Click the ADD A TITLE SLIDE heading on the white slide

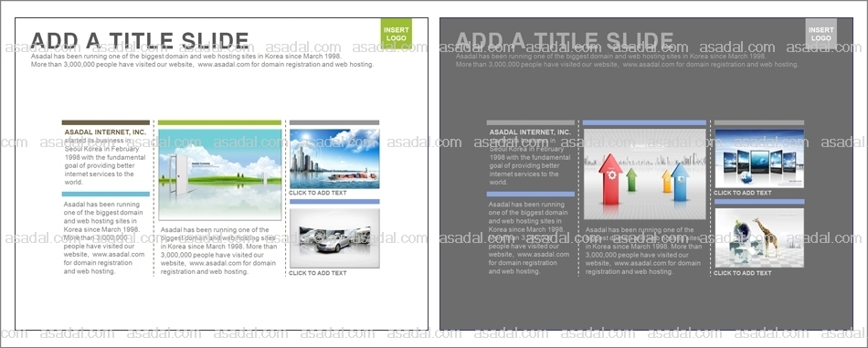pyautogui.click(x=140, y=40)
